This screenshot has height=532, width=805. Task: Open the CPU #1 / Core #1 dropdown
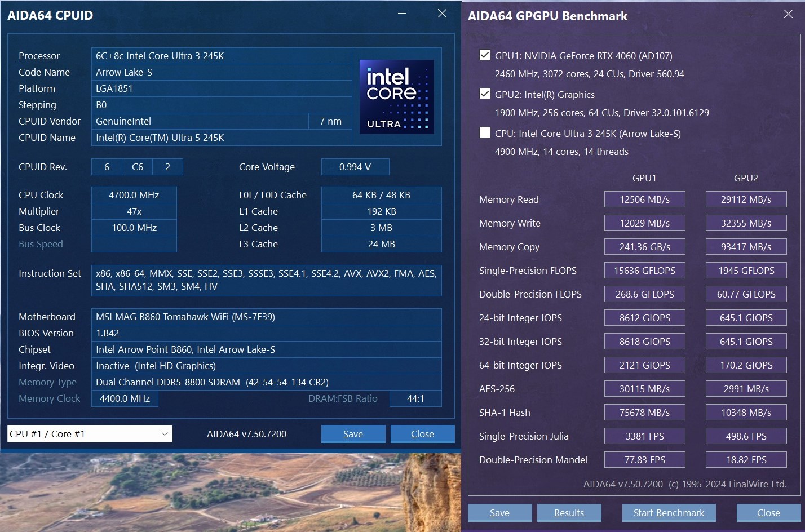90,434
